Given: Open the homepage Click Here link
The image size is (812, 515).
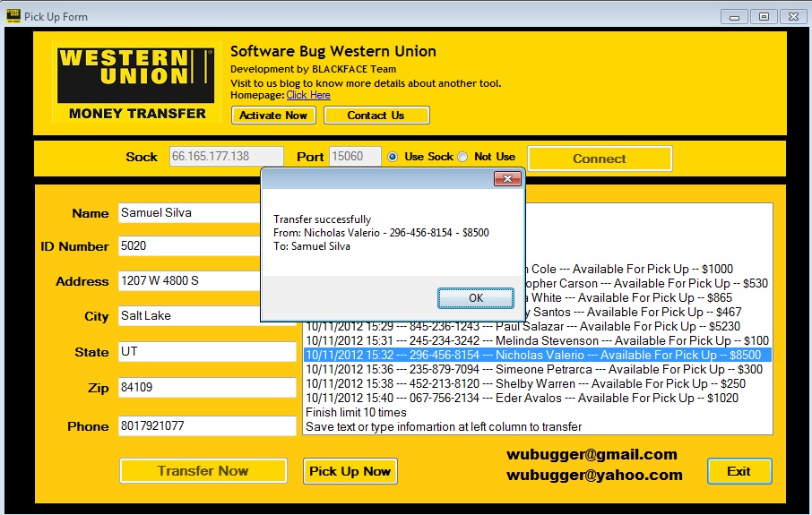Looking at the screenshot, I should point(308,95).
